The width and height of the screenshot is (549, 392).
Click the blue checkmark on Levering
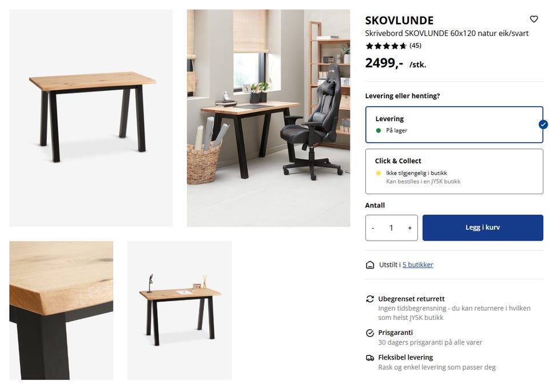(543, 124)
